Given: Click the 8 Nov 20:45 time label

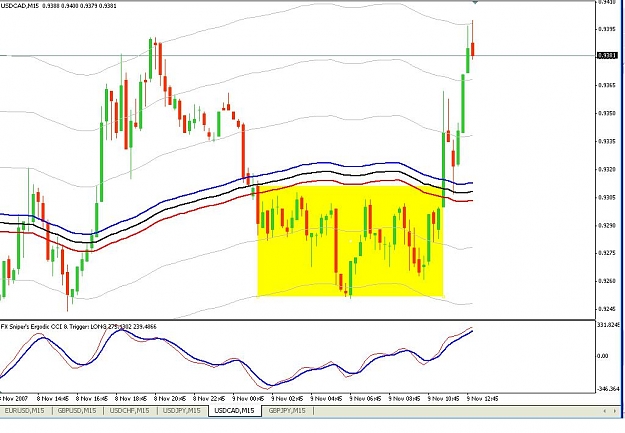Looking at the screenshot, I should click(170, 398).
